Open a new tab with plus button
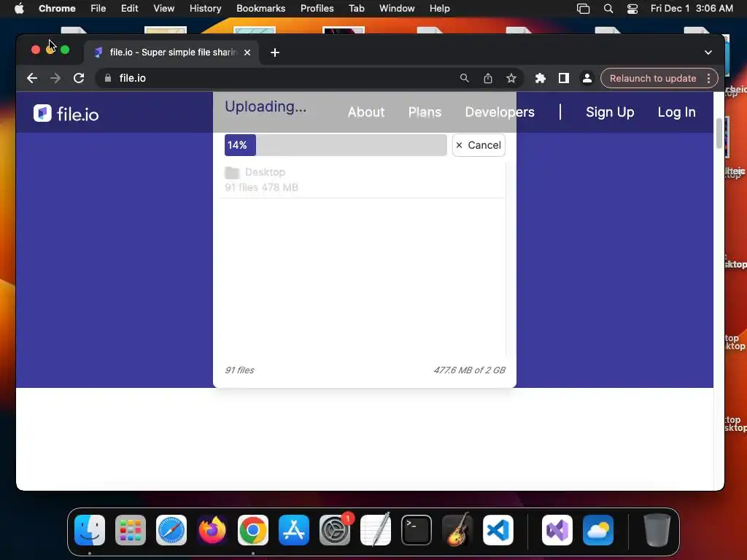This screenshot has width=747, height=560. pyautogui.click(x=275, y=52)
